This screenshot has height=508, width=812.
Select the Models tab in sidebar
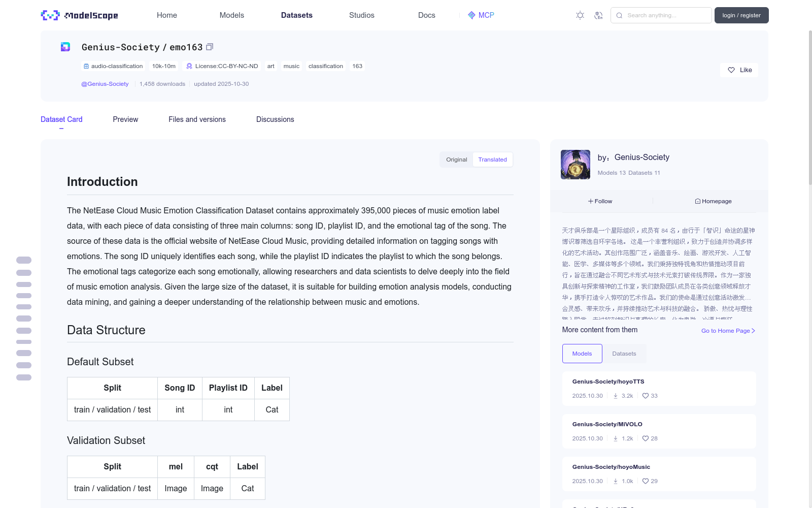(x=582, y=354)
